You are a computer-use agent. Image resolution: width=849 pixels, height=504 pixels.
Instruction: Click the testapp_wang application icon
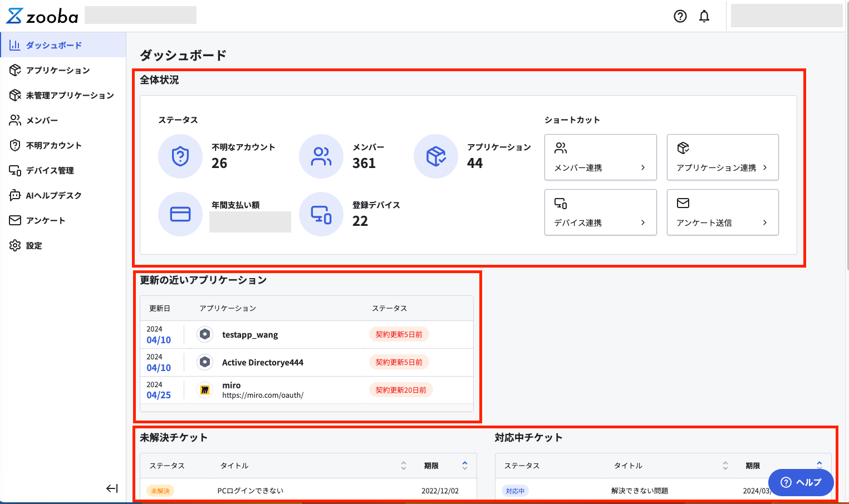click(x=205, y=334)
